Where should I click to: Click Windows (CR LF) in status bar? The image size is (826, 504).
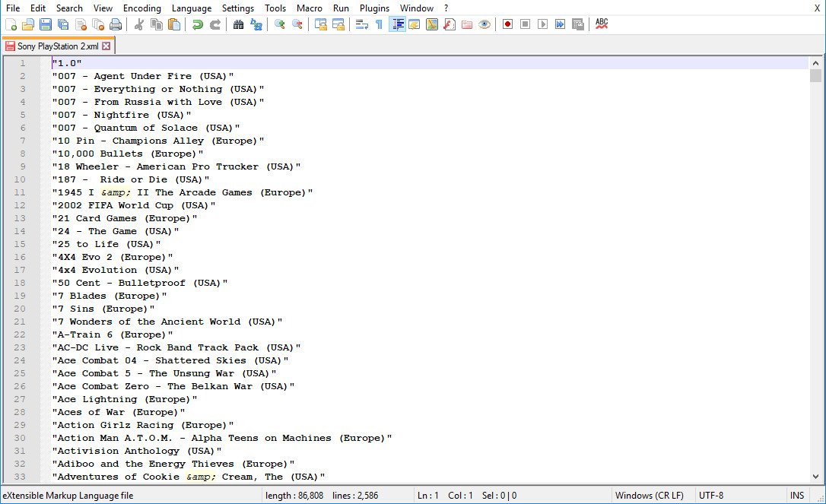(649, 496)
